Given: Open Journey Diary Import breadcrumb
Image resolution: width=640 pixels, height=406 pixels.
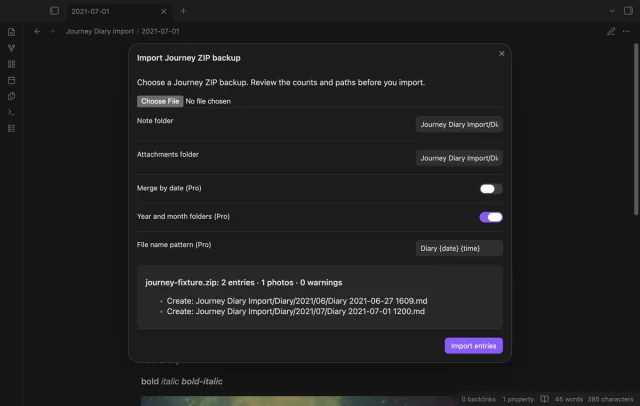Looking at the screenshot, I should 100,31.
